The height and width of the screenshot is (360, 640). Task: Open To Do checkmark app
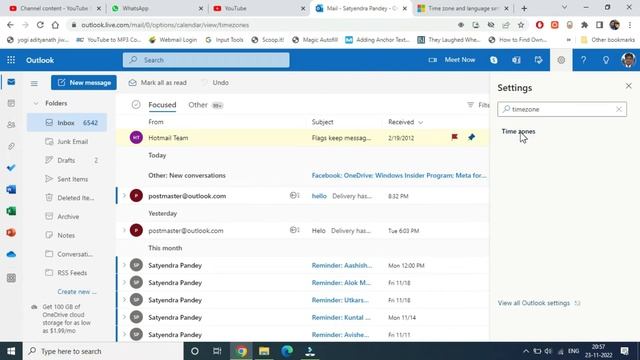pos(11,168)
